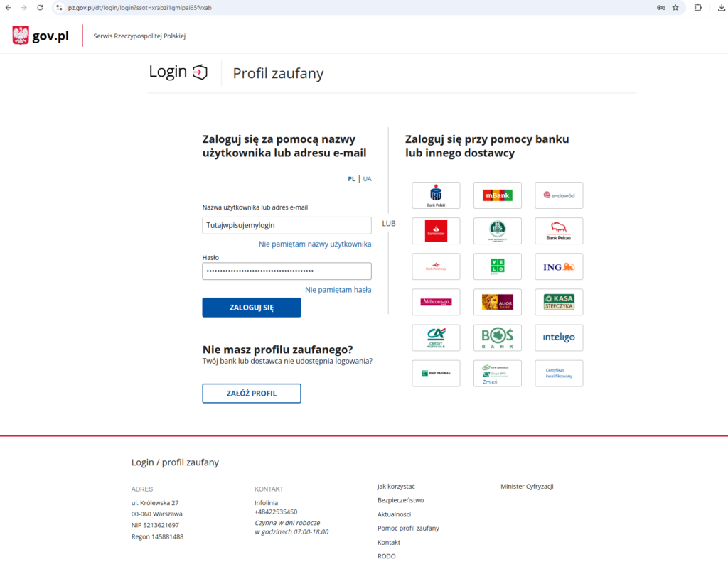
Task: Choose ING bank login option
Action: [559, 266]
